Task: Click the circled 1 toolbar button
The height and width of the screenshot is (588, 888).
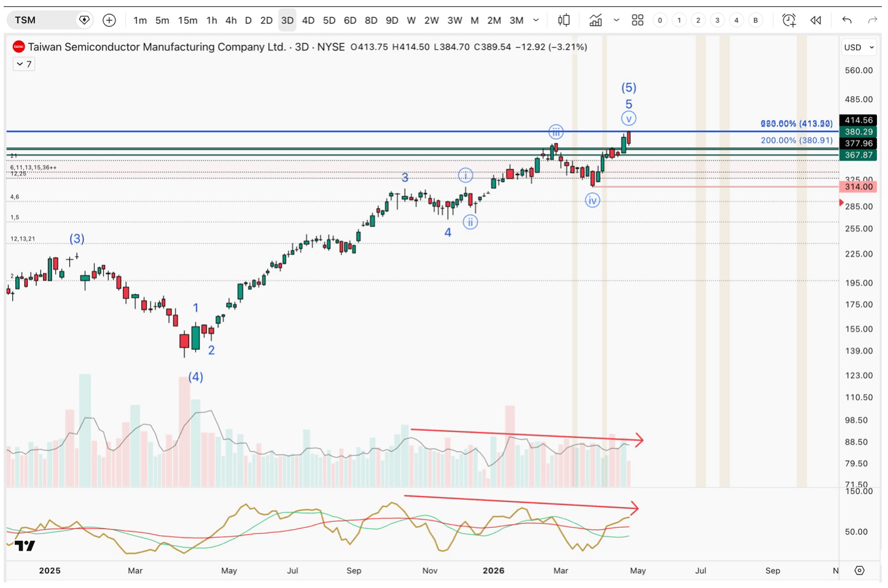Action: coord(679,20)
